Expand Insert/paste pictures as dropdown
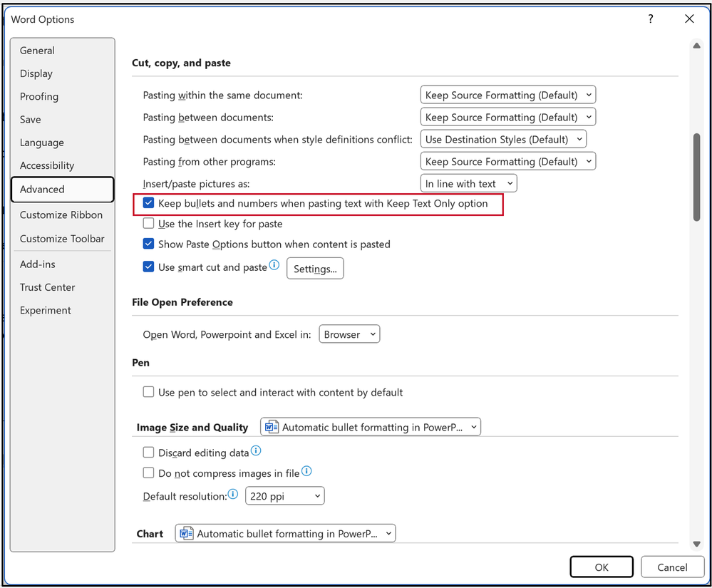Viewport: 712px width, 588px height. tap(468, 183)
